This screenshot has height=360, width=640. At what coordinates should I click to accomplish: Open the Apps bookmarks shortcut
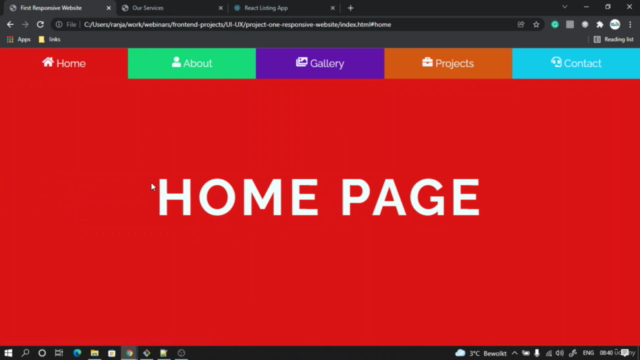19,40
